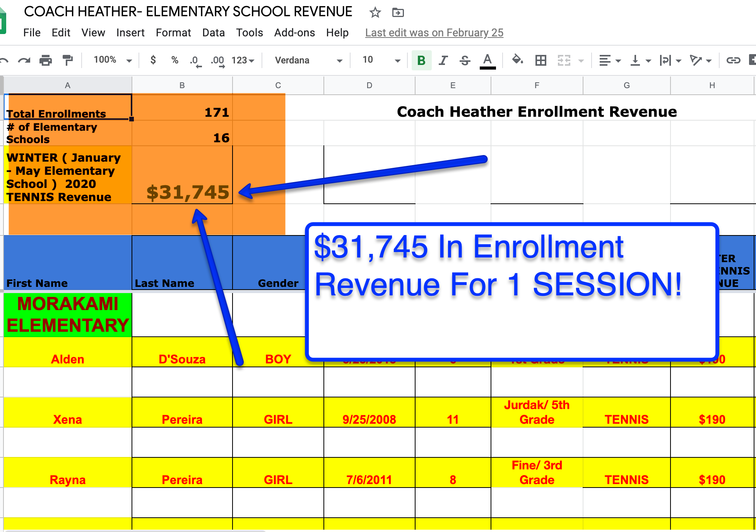The image size is (756, 532).
Task: Activate the paint format tool
Action: [x=68, y=60]
